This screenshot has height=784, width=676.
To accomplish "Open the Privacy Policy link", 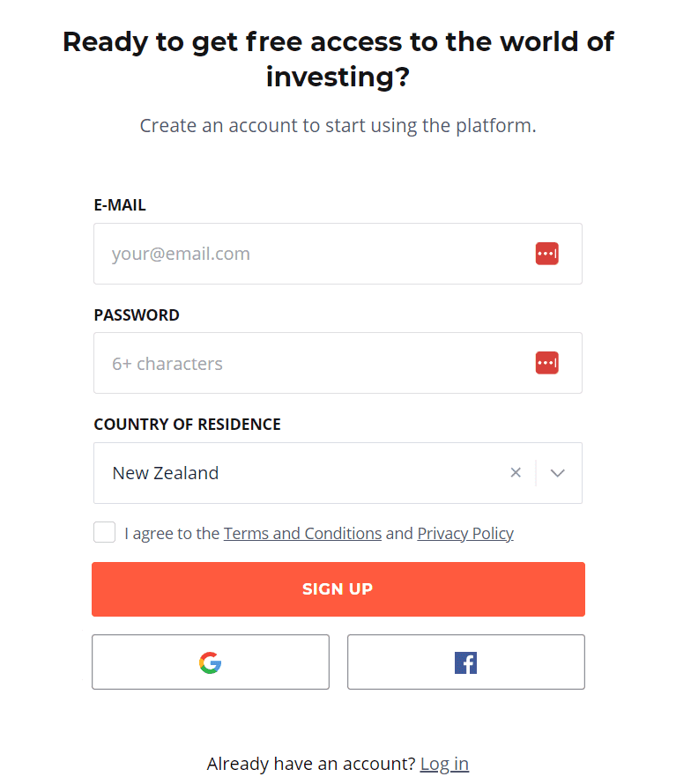I will [465, 533].
